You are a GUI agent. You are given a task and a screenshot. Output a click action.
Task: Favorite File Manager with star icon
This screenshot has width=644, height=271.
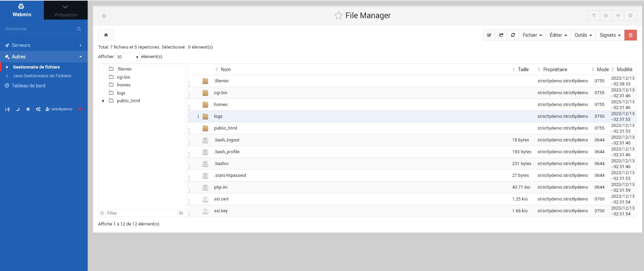coord(338,16)
